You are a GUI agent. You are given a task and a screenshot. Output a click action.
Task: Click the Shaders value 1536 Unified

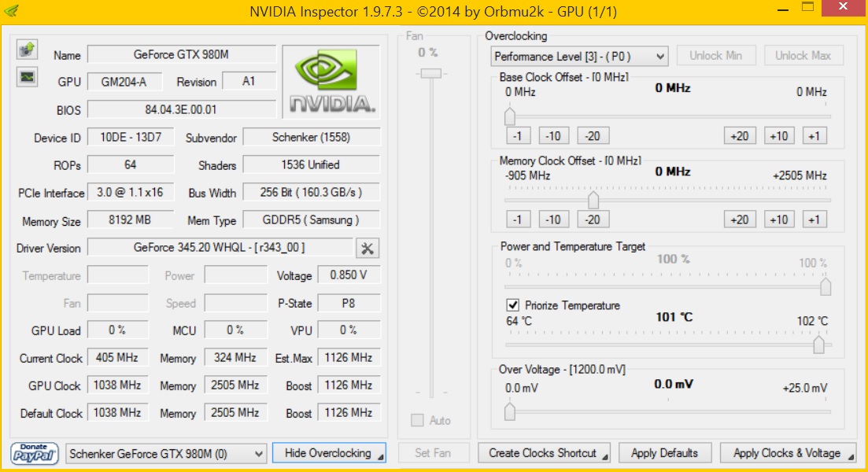pyautogui.click(x=312, y=164)
